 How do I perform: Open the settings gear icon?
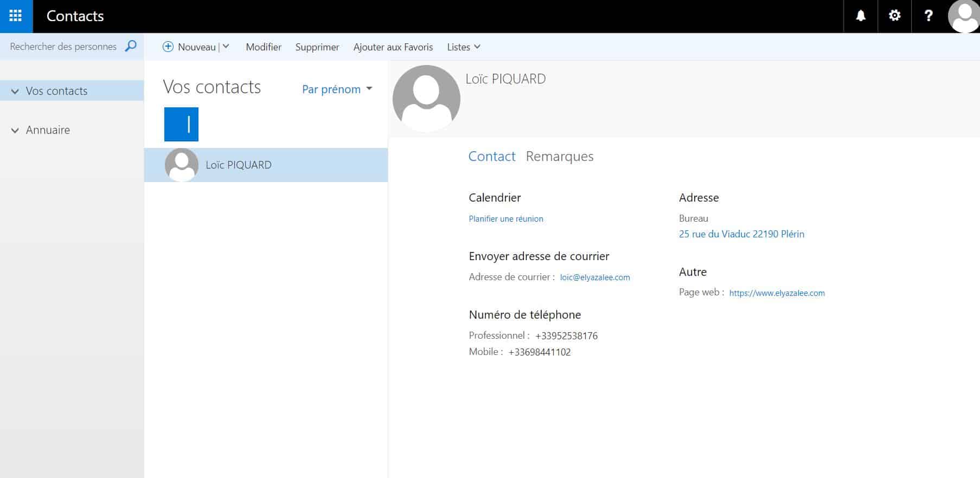coord(894,16)
